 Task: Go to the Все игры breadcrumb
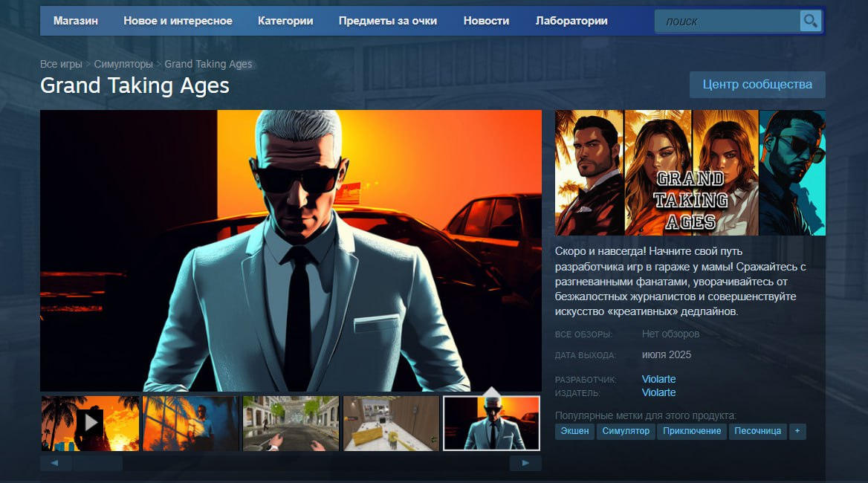click(x=61, y=64)
